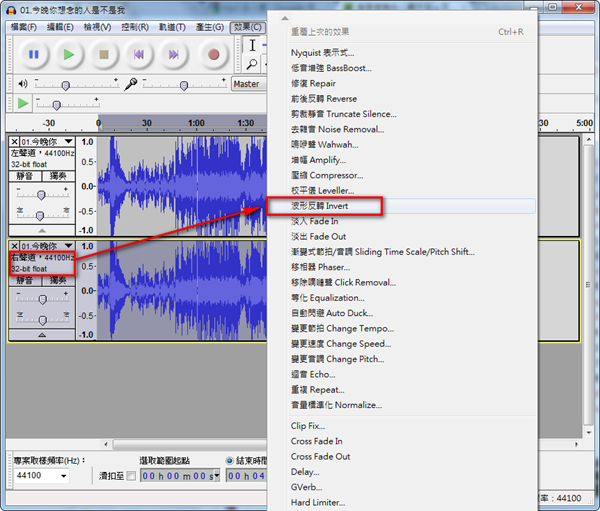This screenshot has height=511, width=600.
Task: Skip to end of the track
Action: tap(175, 54)
